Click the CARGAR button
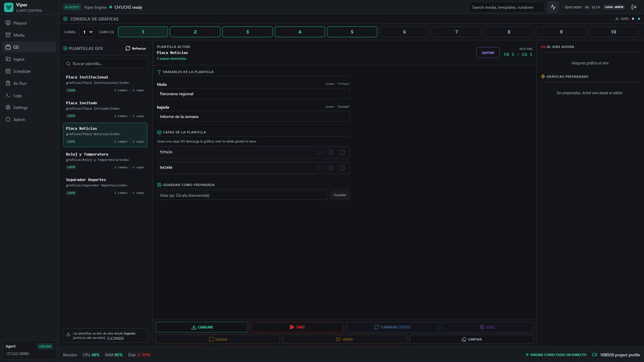This screenshot has width=644, height=362. coord(202,327)
